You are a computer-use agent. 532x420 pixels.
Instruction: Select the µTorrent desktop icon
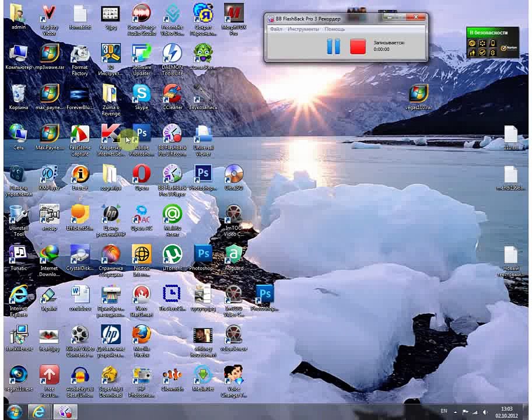coord(172,258)
